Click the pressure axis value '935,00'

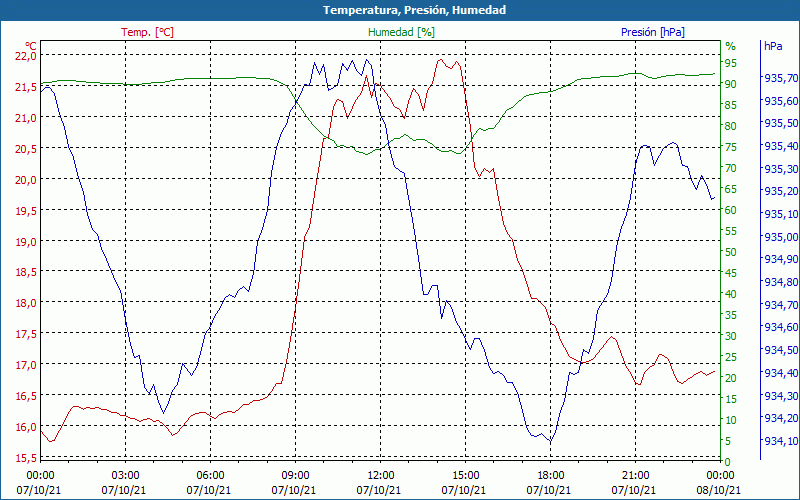point(781,237)
